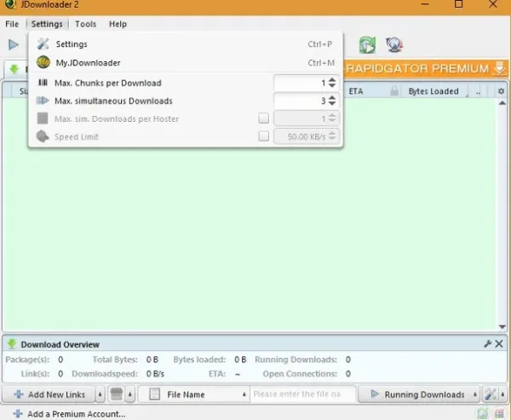This screenshot has width=511, height=420.
Task: Select Settings Ctrl+P menu entry
Action: (186, 44)
